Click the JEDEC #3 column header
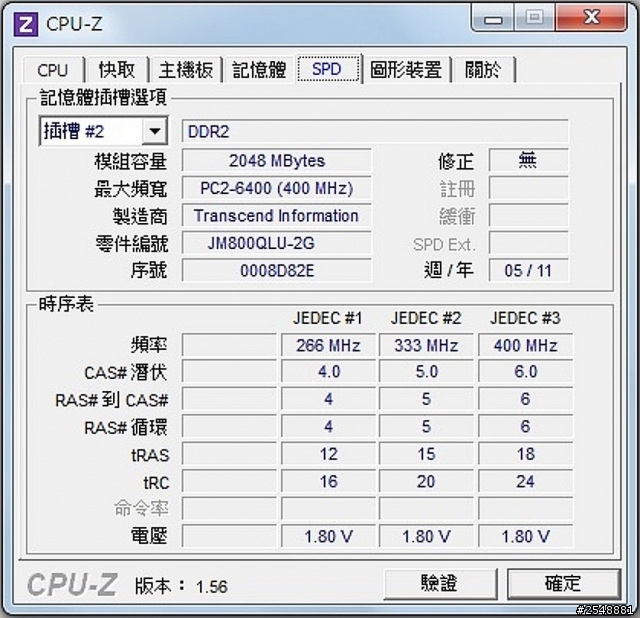Viewport: 640px width, 618px height. 526,318
